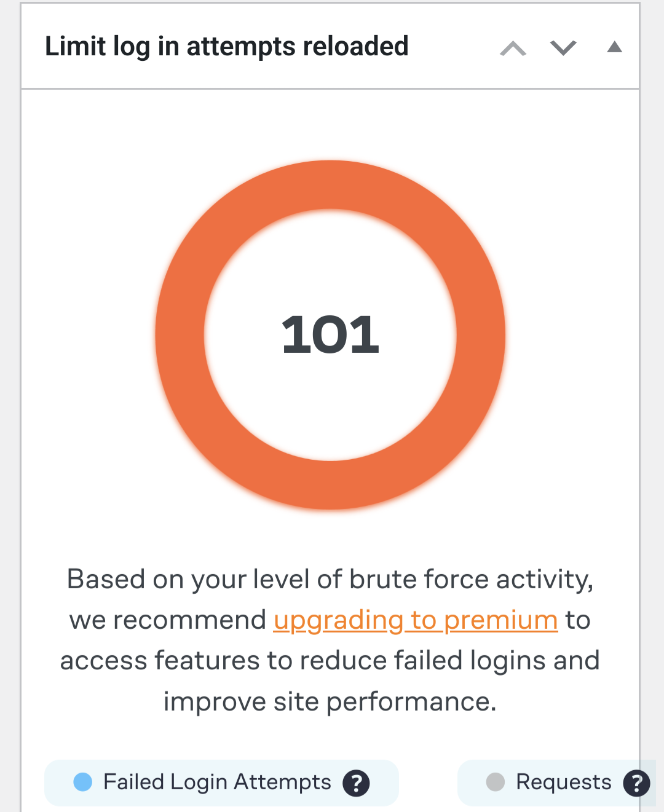The width and height of the screenshot is (664, 812).
Task: Click the bottom arc of the orange ring
Action: [x=330, y=485]
